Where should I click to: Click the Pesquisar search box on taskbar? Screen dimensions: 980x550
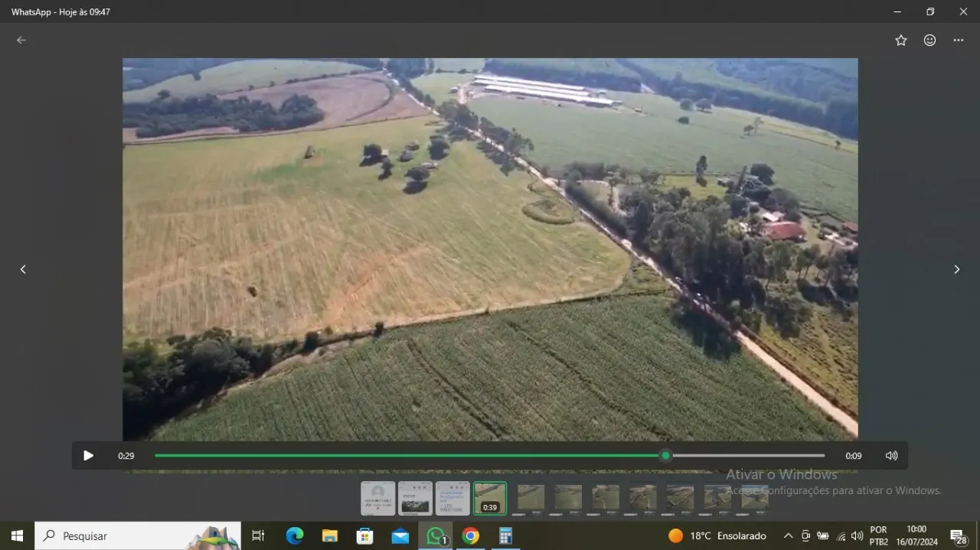138,536
